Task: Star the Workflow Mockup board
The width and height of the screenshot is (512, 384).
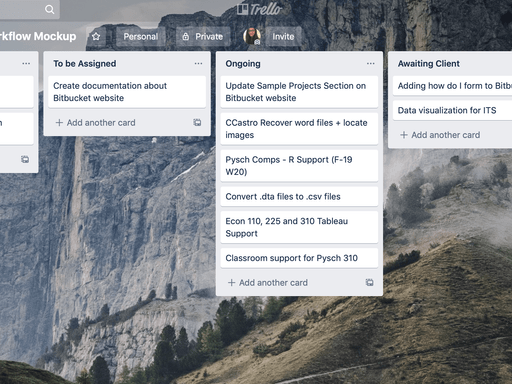Action: (x=96, y=36)
